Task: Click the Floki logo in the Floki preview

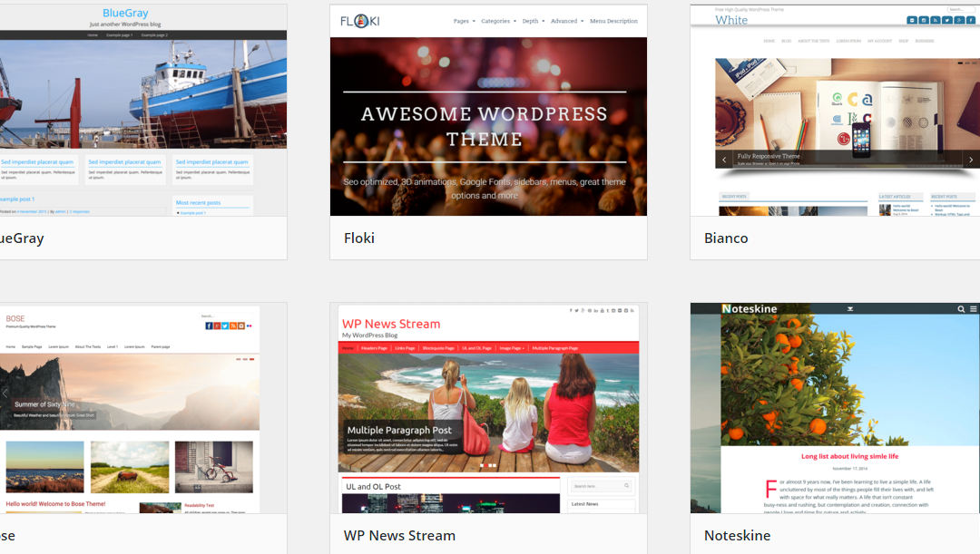Action: coord(360,21)
